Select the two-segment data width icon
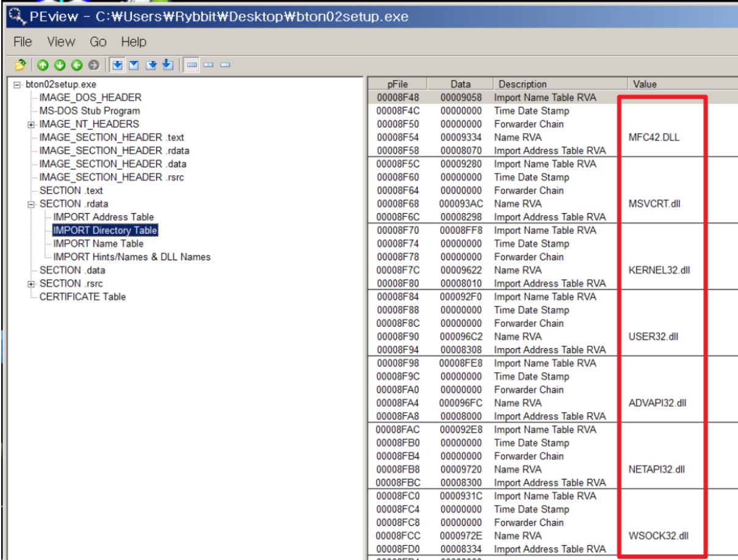This screenshot has height=560, width=738. [x=209, y=65]
